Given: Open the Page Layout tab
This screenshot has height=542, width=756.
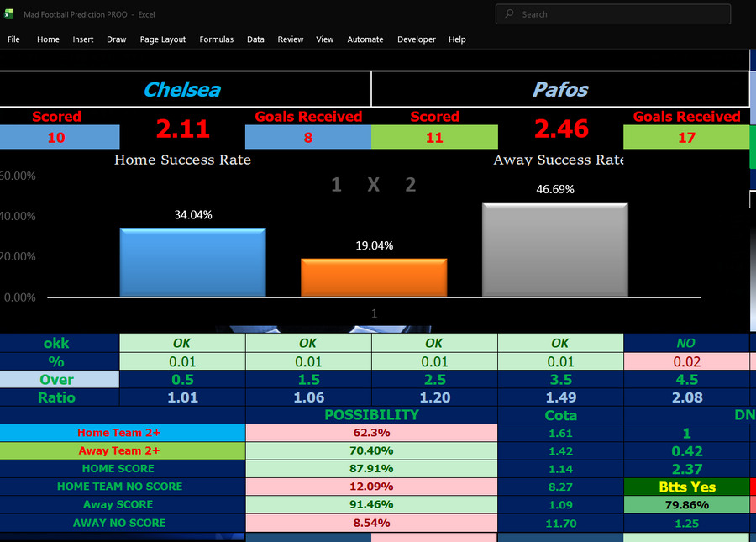Looking at the screenshot, I should click(x=162, y=39).
